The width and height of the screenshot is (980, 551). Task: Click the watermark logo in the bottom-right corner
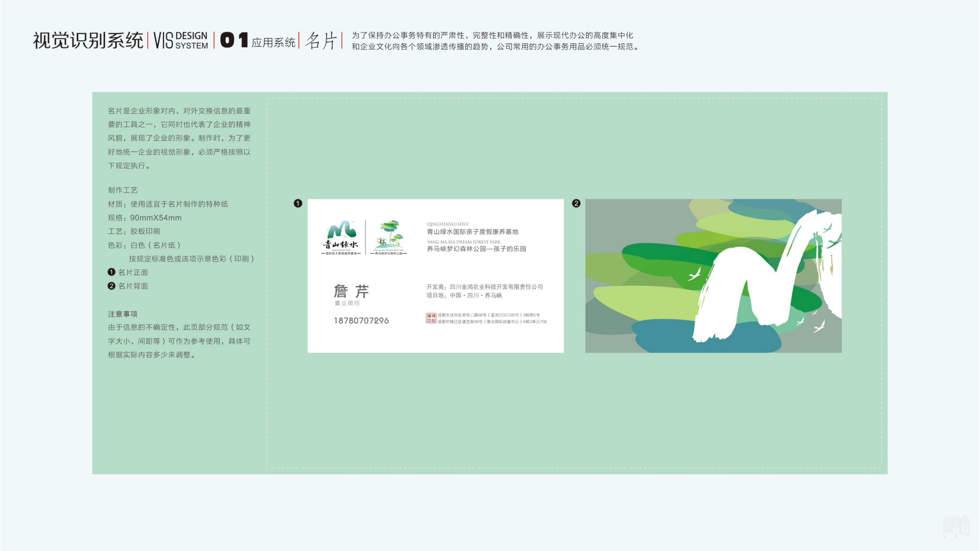click(x=956, y=526)
